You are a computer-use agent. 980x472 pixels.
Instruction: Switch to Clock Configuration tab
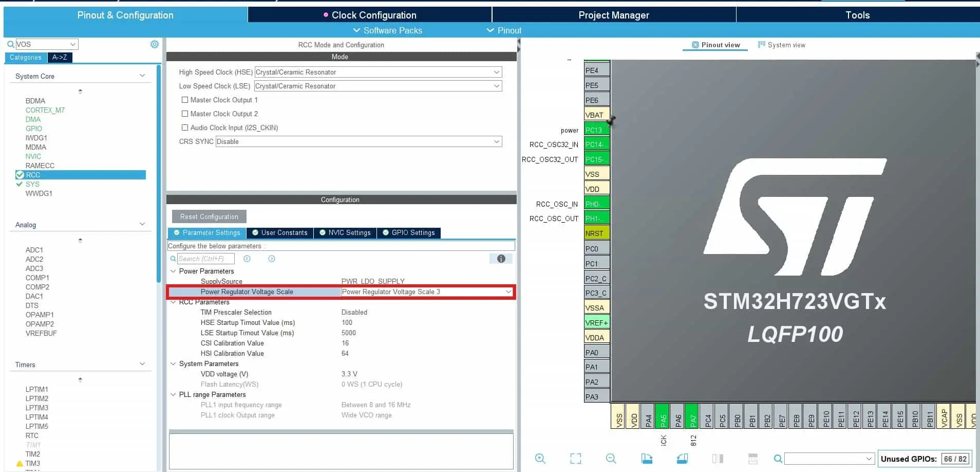[x=370, y=15]
